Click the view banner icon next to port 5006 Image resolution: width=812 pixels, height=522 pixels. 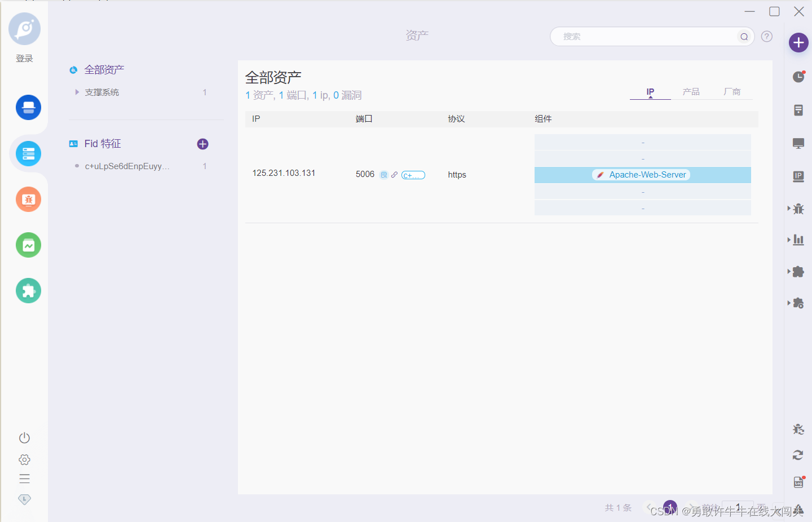pos(384,175)
